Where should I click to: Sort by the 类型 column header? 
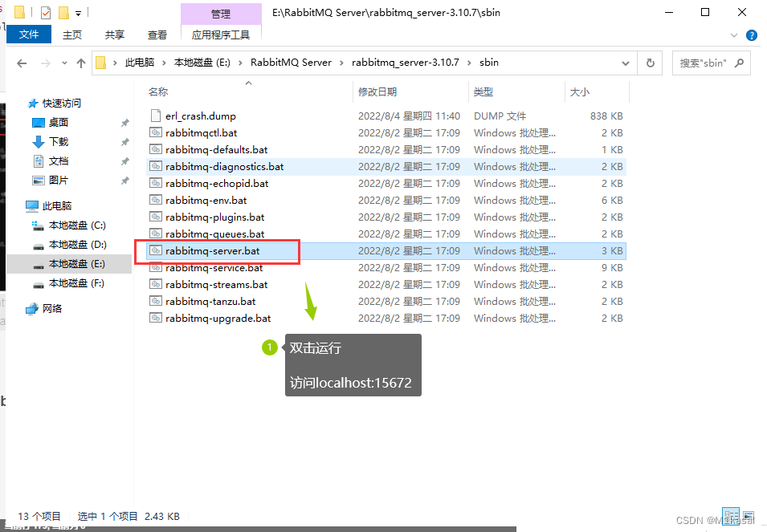(x=483, y=91)
